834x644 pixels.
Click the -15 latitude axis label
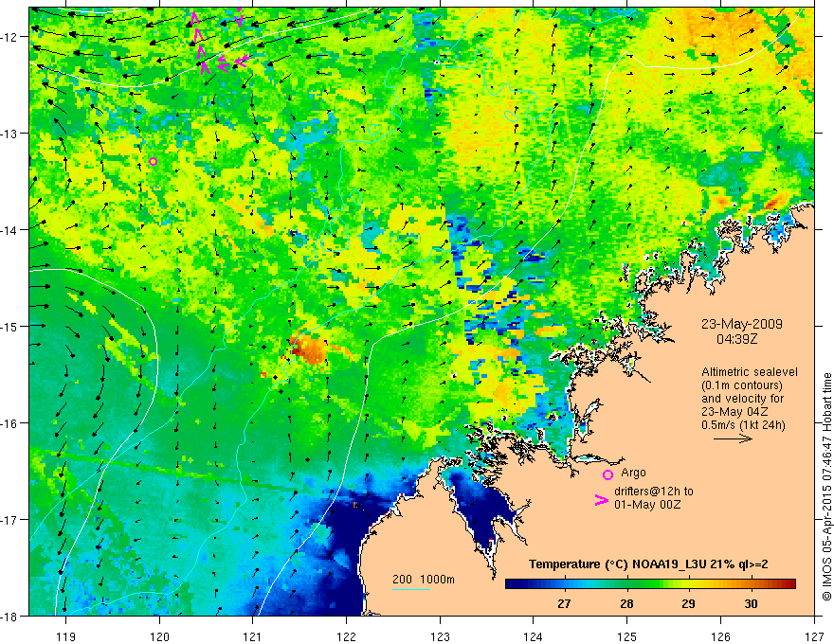click(x=10, y=326)
